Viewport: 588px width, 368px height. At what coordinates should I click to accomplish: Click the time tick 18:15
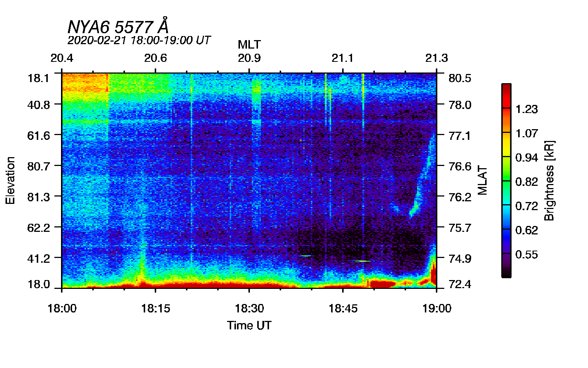(155, 308)
